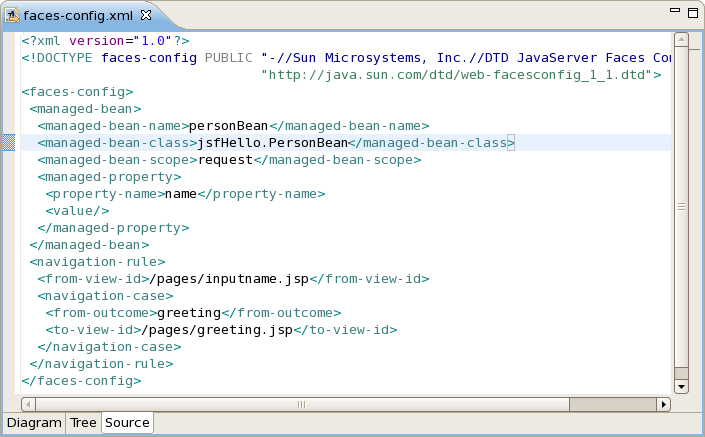Close the faces-config.xml editor tab
705x437 pixels.
pos(146,15)
